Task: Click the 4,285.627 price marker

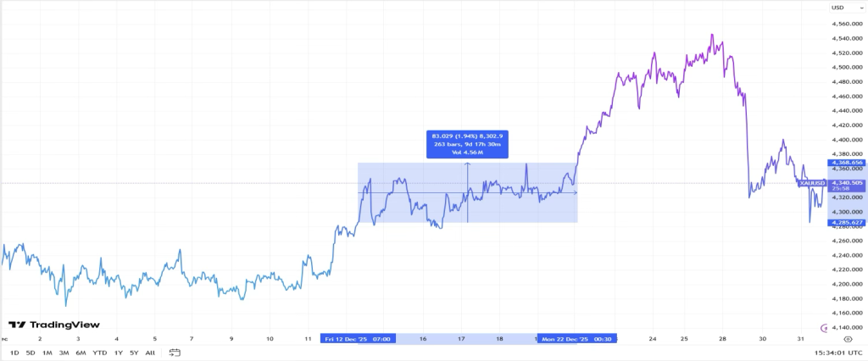Action: click(846, 223)
